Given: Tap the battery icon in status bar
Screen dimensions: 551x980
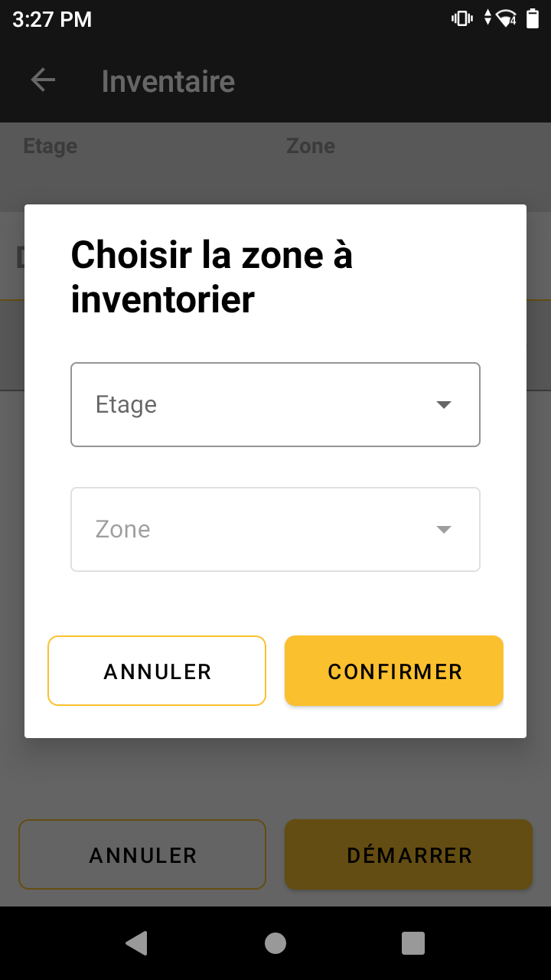Looking at the screenshot, I should (533, 18).
